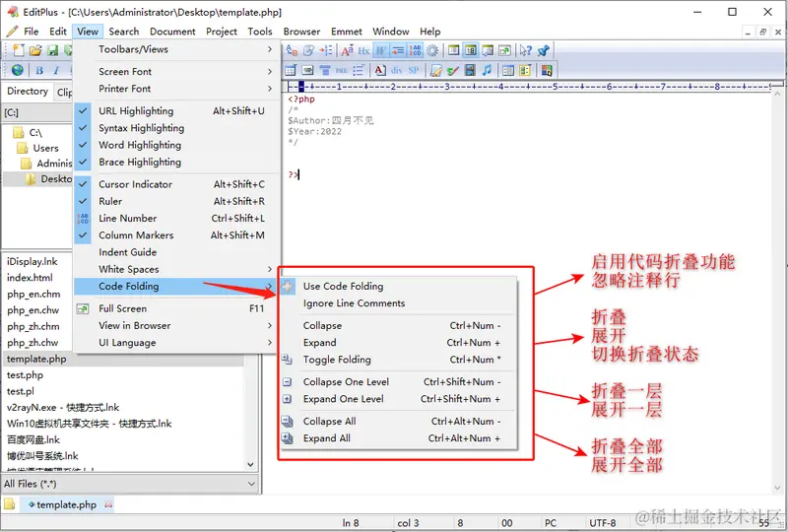Click the New document toolbar icon

19,50
